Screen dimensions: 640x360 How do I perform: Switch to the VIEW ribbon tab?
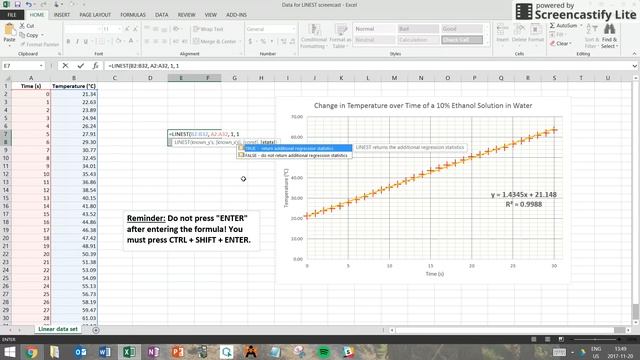pos(211,15)
